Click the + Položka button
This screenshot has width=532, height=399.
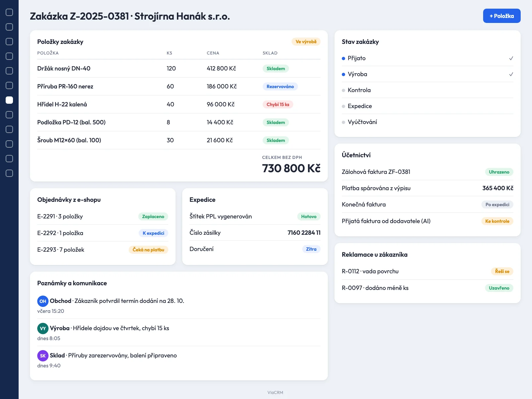pyautogui.click(x=502, y=16)
